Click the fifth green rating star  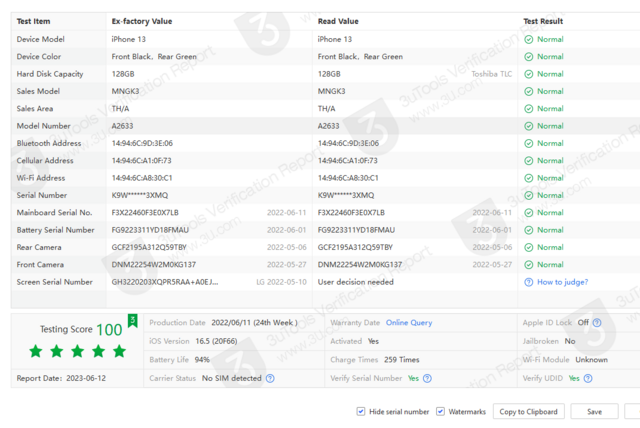click(119, 351)
